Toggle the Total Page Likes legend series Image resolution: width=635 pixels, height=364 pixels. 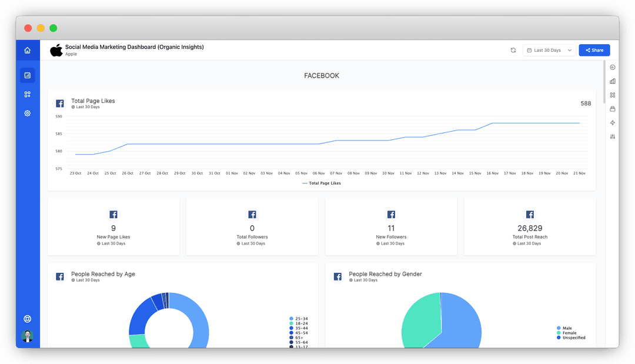pyautogui.click(x=322, y=183)
